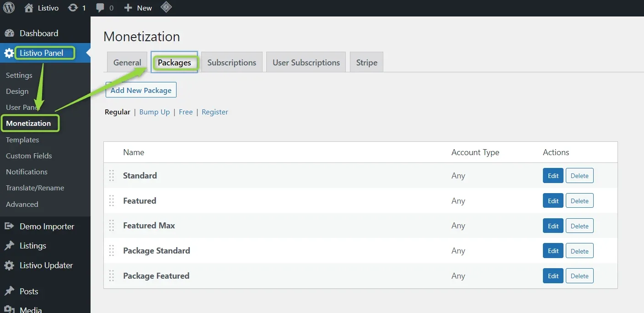The width and height of the screenshot is (644, 313).
Task: Click the Posts pin icon
Action: tap(9, 291)
